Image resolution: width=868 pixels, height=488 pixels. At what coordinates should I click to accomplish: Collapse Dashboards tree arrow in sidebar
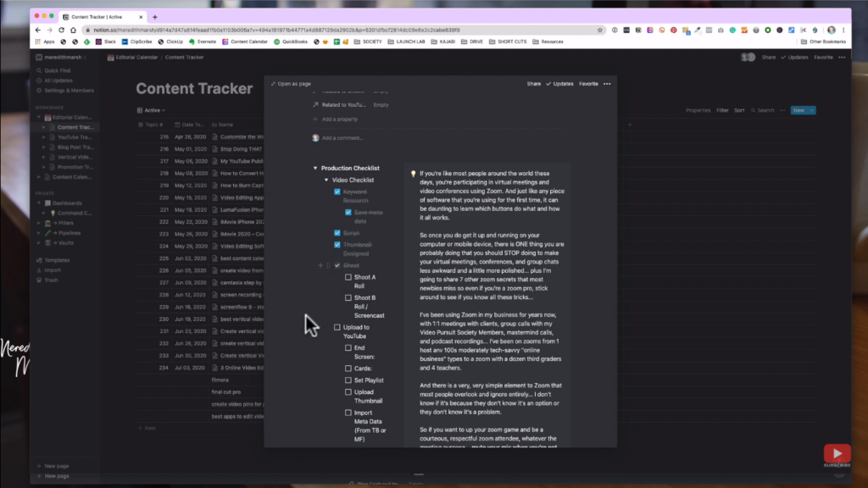pyautogui.click(x=39, y=203)
